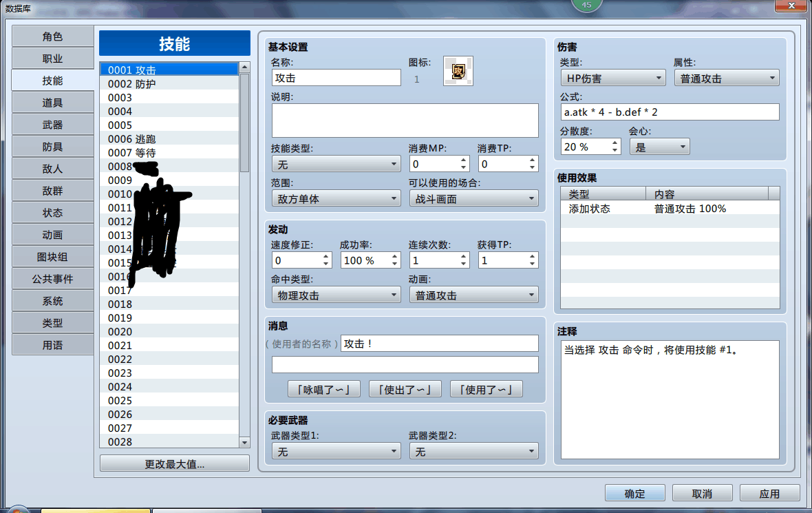Viewport: 812px width, 513px height.
Task: Open the 武器类型1 dropdown
Action: pyautogui.click(x=336, y=451)
